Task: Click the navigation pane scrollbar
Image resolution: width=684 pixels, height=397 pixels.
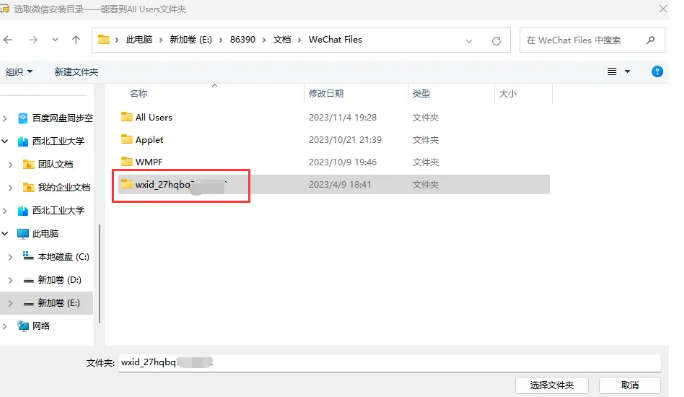Action: tap(100, 274)
